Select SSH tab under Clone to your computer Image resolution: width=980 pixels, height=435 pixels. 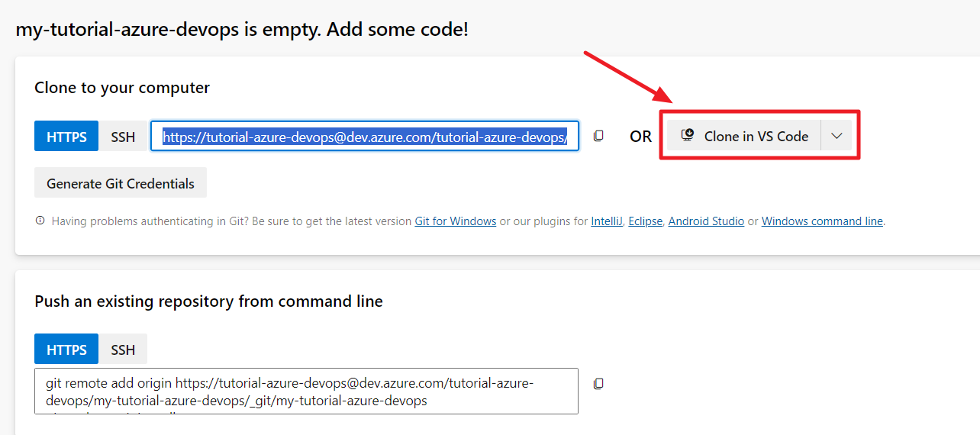[x=123, y=136]
